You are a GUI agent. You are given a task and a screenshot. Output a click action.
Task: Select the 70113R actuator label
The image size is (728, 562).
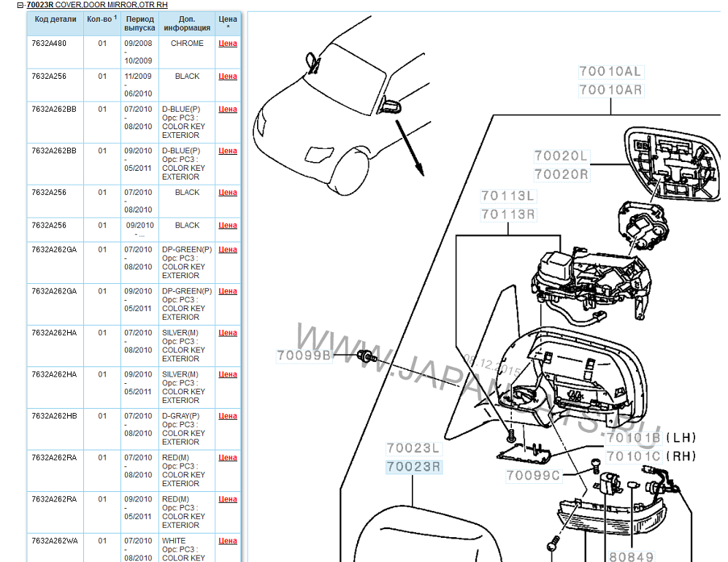point(508,215)
